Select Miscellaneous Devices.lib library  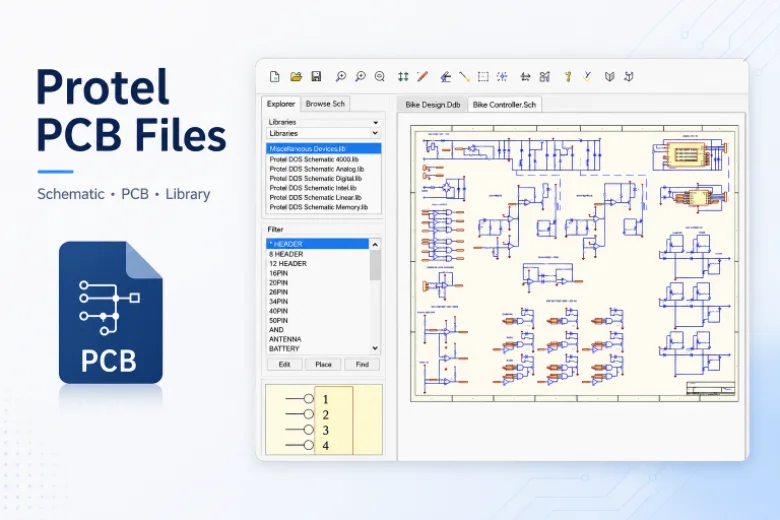tap(324, 149)
